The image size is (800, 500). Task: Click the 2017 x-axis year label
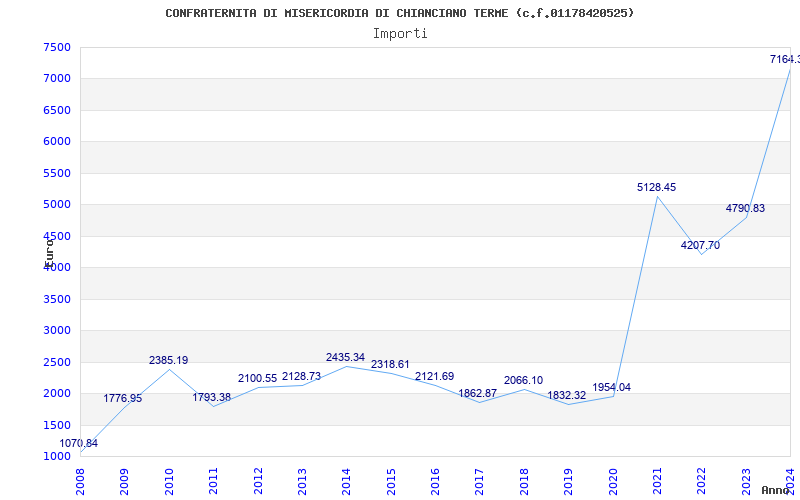pyautogui.click(x=480, y=481)
